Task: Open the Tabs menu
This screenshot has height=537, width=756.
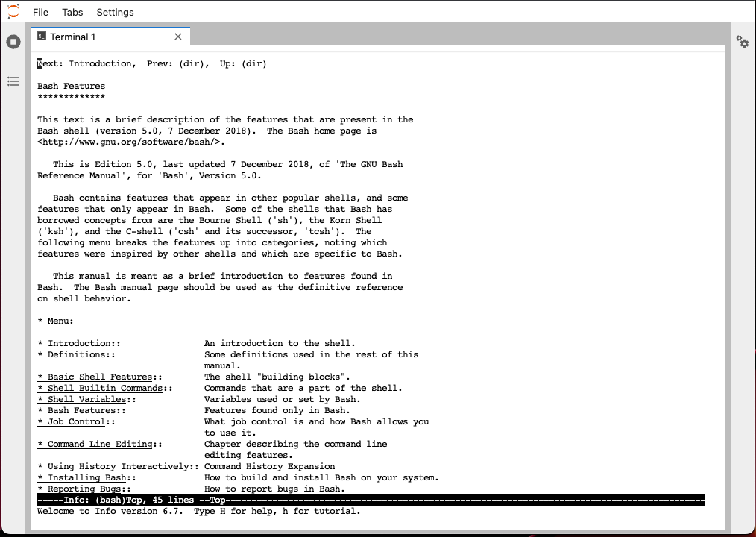Action: pyautogui.click(x=72, y=12)
